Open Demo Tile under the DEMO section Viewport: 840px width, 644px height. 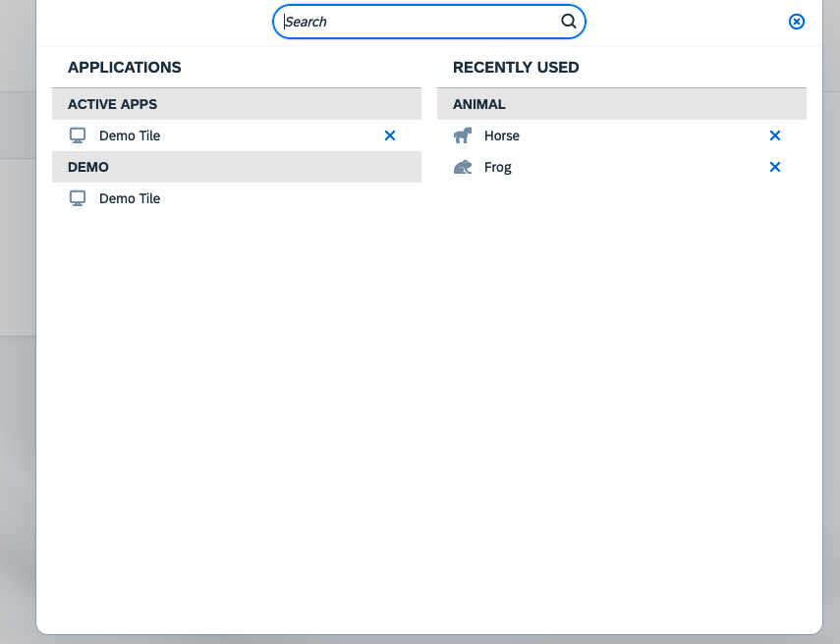pyautogui.click(x=129, y=198)
